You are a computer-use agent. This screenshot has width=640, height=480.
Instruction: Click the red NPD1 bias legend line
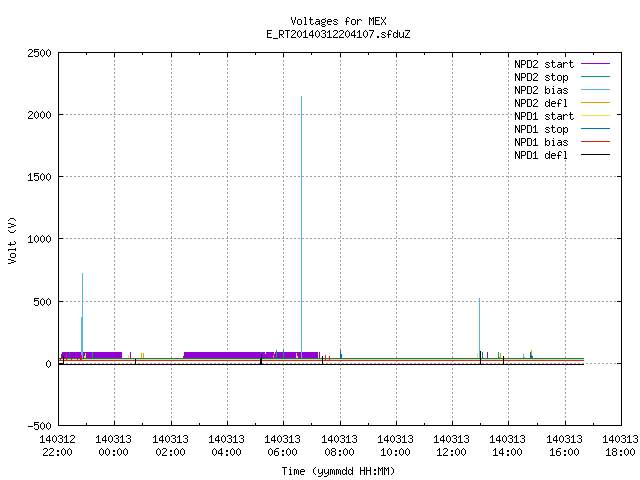click(x=595, y=142)
